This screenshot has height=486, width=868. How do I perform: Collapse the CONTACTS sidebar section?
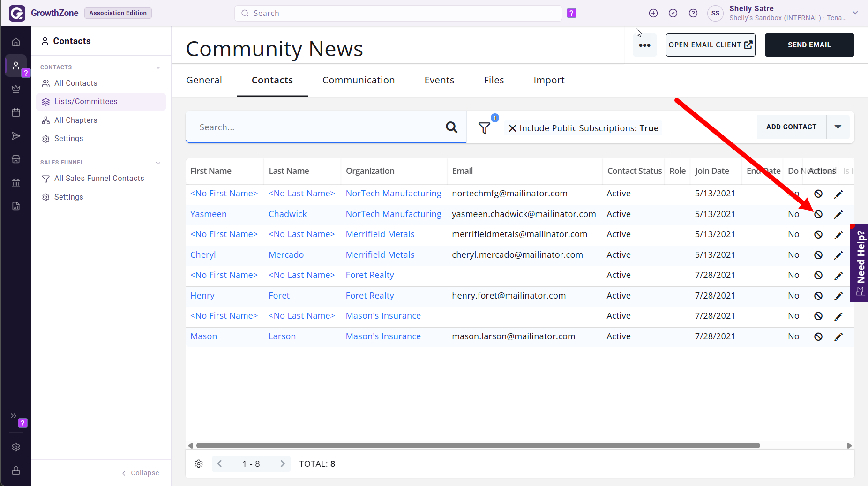(x=158, y=67)
